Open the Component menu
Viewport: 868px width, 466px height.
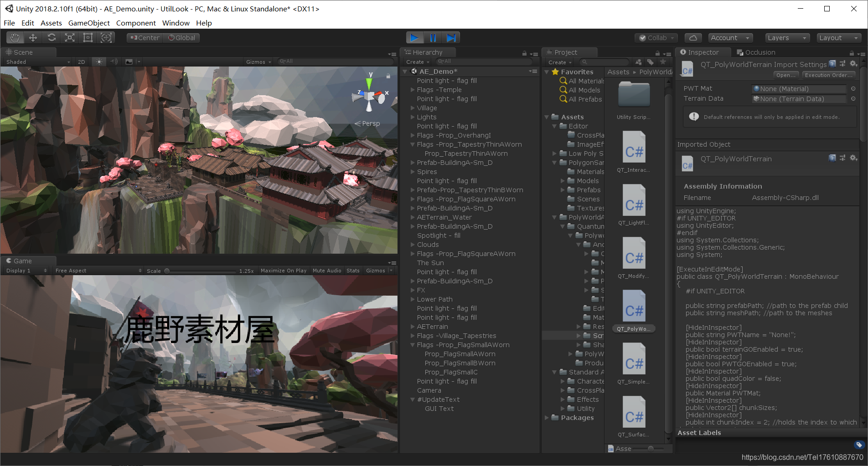click(136, 23)
